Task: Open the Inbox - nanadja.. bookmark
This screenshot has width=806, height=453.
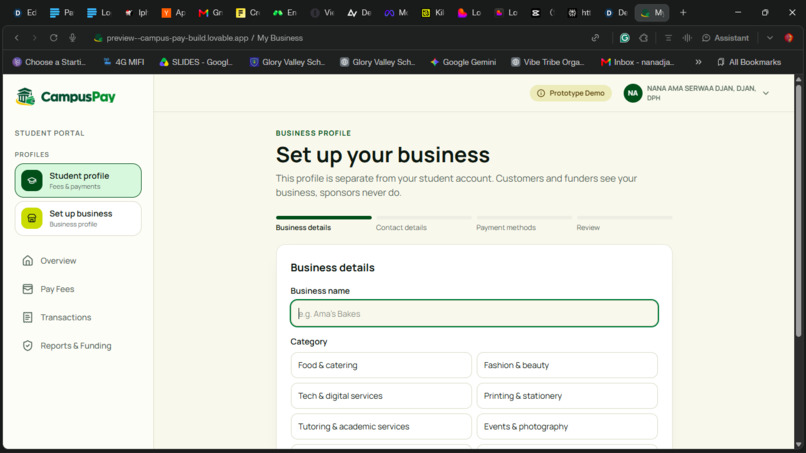Action: point(637,62)
